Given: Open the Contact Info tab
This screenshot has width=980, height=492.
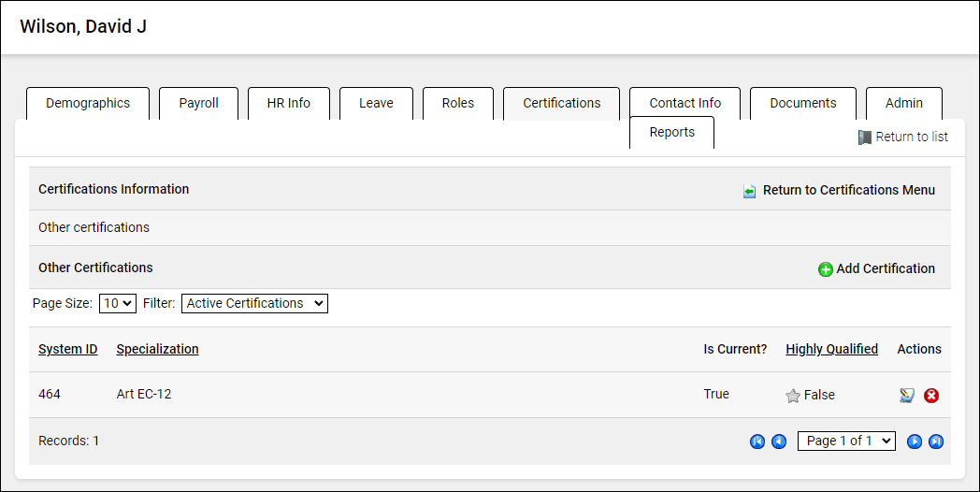Looking at the screenshot, I should tap(685, 103).
